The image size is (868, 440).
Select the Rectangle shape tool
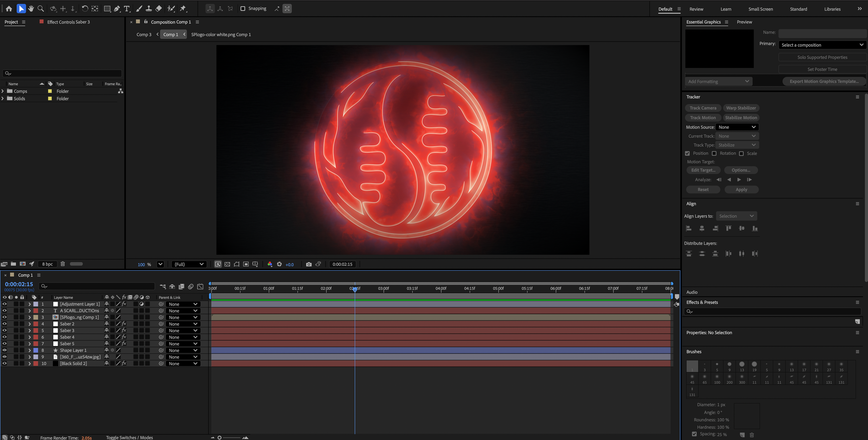pyautogui.click(x=107, y=9)
